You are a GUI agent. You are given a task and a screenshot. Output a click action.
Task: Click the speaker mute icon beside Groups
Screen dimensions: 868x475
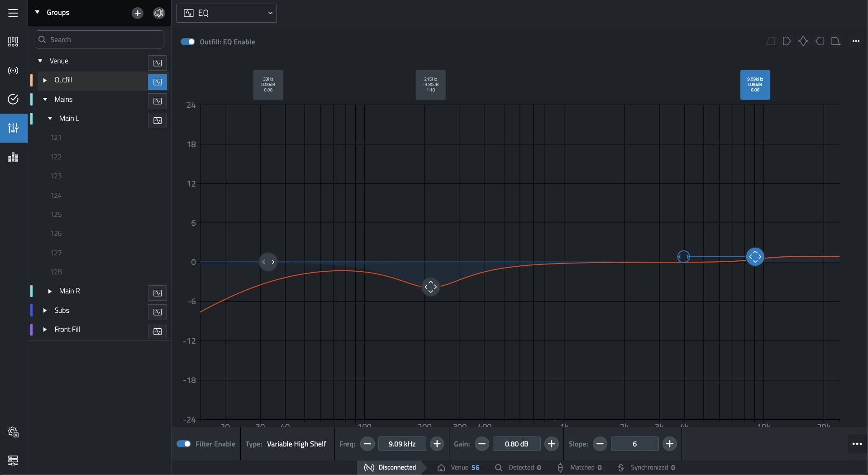click(x=159, y=13)
